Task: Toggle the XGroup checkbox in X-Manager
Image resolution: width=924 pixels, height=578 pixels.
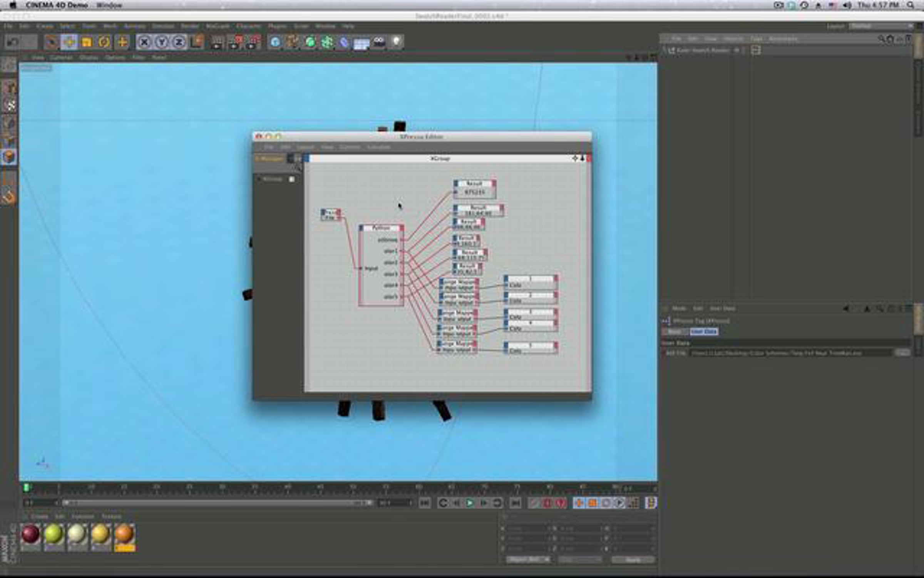Action: [x=292, y=179]
